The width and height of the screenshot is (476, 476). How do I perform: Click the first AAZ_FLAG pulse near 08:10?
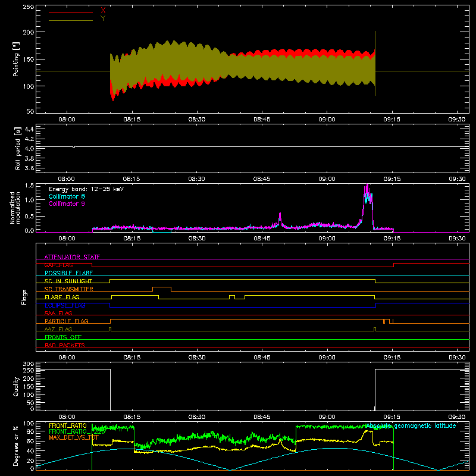click(x=110, y=328)
